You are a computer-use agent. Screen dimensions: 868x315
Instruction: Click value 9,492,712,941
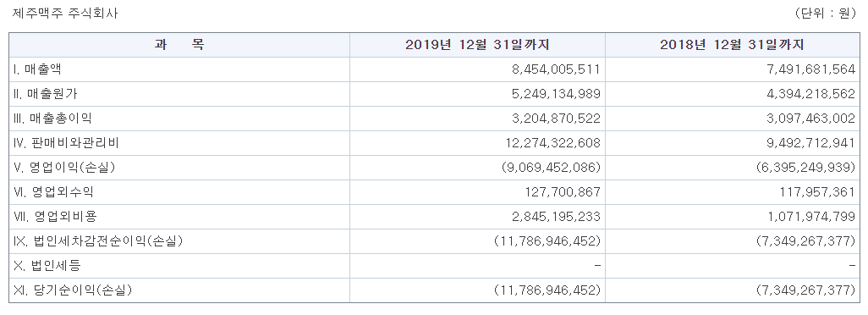811,143
